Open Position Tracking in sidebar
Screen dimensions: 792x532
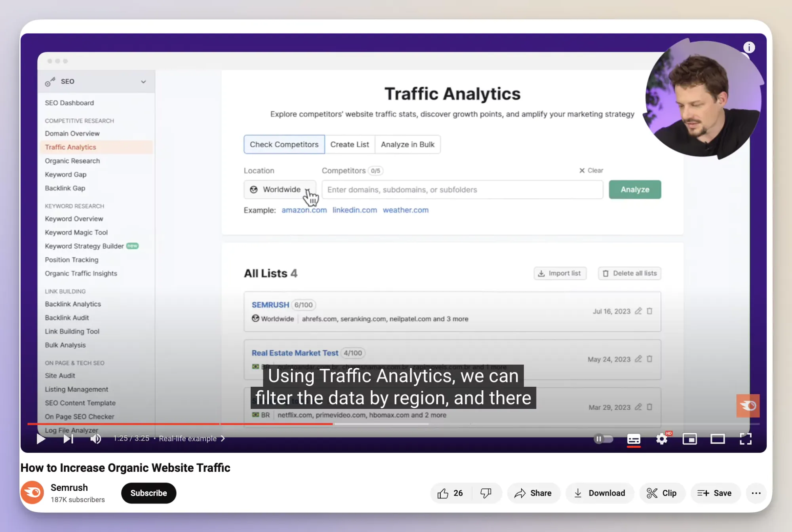pos(72,260)
